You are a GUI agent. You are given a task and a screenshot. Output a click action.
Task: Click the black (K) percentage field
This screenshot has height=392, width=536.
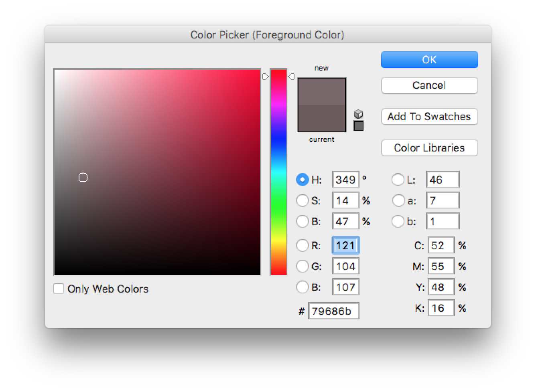[441, 308]
